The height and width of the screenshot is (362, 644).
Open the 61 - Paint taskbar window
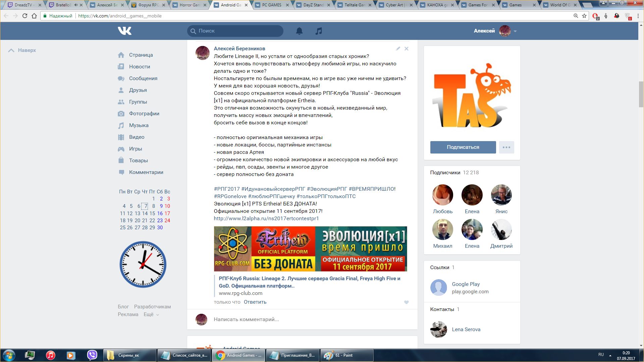coord(347,355)
